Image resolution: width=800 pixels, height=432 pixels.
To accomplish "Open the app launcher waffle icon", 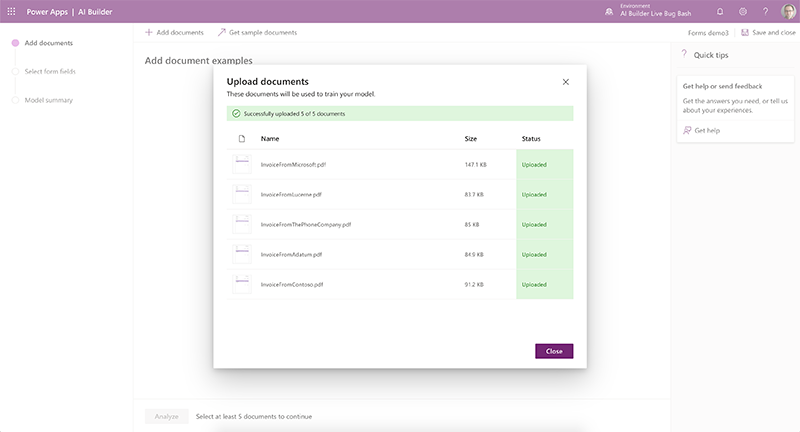I will [x=11, y=11].
